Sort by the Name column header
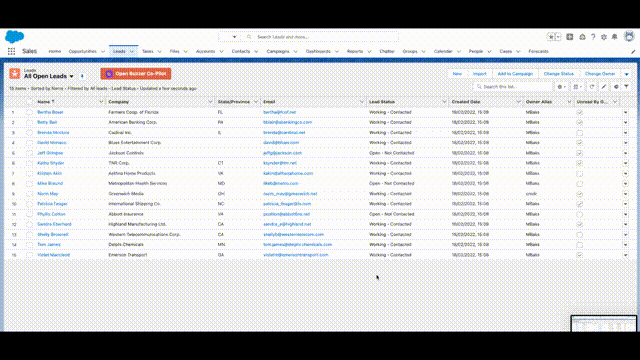Image resolution: width=640 pixels, height=360 pixels. [46, 102]
